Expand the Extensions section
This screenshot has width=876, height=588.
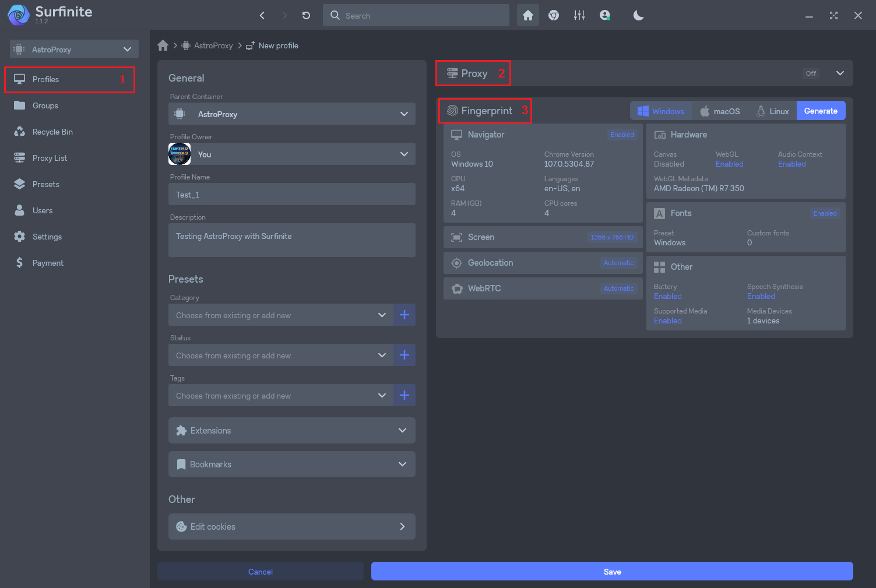coord(292,431)
